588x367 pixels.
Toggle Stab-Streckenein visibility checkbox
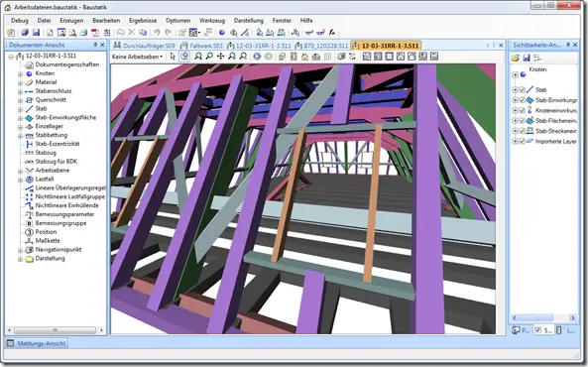point(522,131)
